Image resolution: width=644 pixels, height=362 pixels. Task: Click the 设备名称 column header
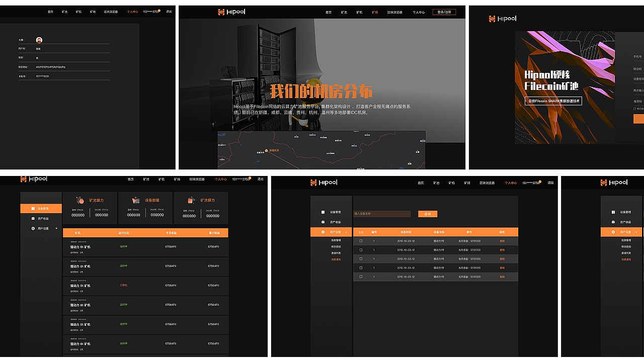point(439,232)
